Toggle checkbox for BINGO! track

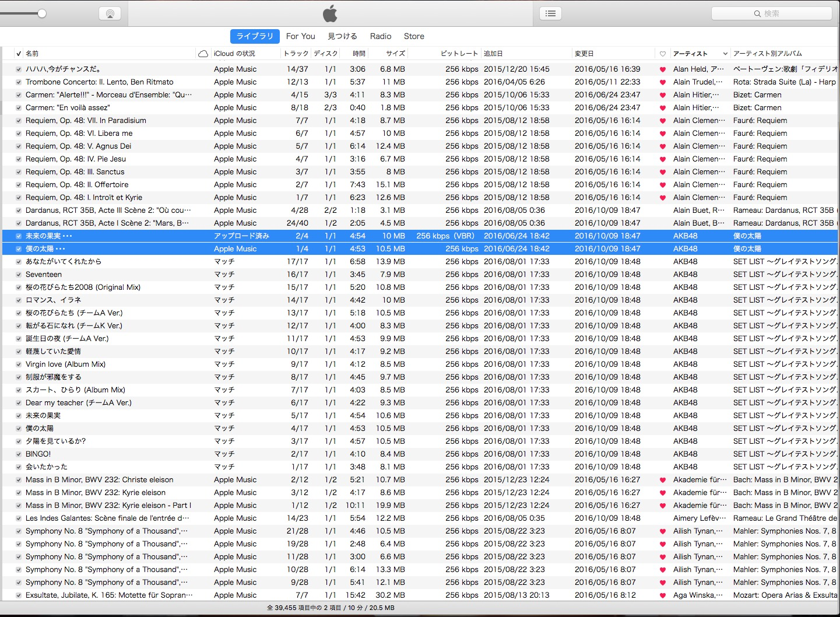click(x=19, y=454)
